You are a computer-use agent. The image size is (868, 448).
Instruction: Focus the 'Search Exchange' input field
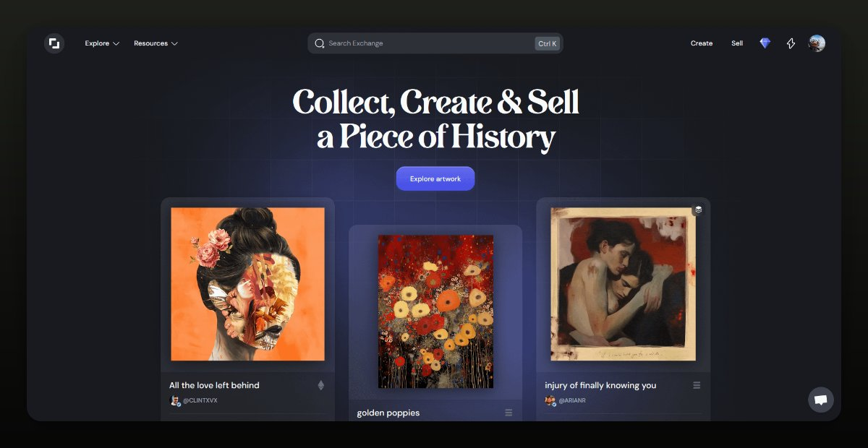[427, 43]
